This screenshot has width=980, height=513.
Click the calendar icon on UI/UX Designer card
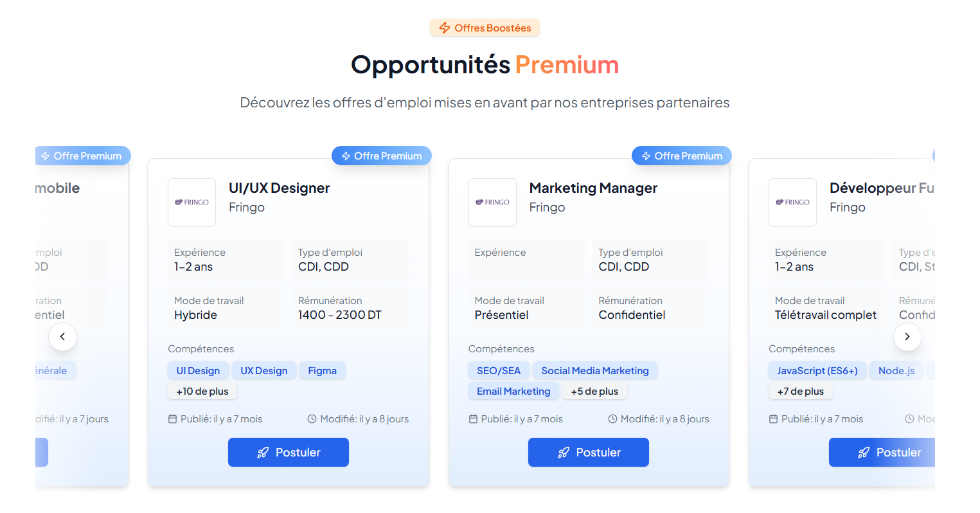click(172, 419)
